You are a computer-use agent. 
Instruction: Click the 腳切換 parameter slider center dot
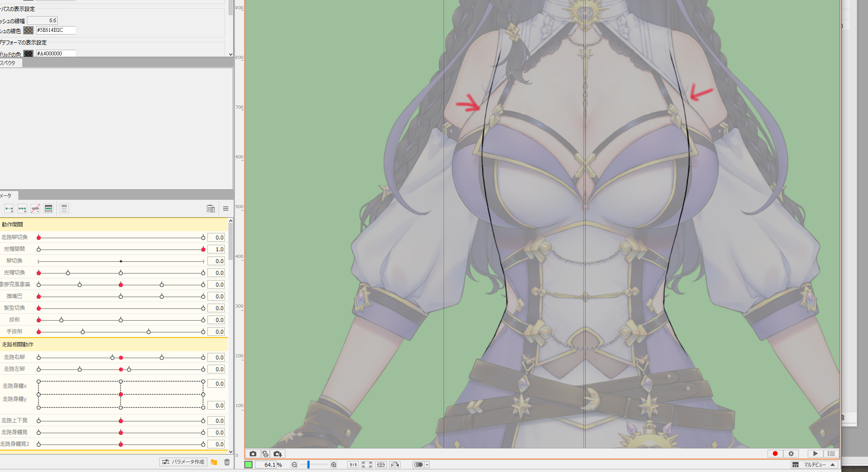[x=121, y=261]
